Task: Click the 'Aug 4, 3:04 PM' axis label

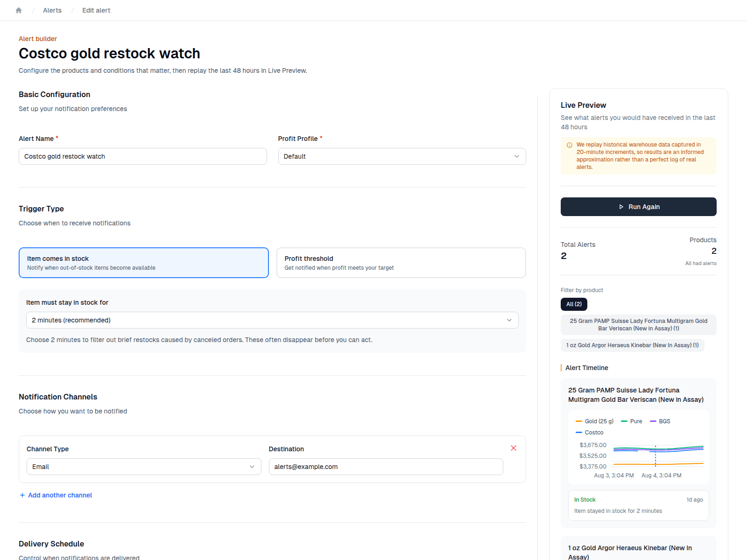Action: pos(662,476)
